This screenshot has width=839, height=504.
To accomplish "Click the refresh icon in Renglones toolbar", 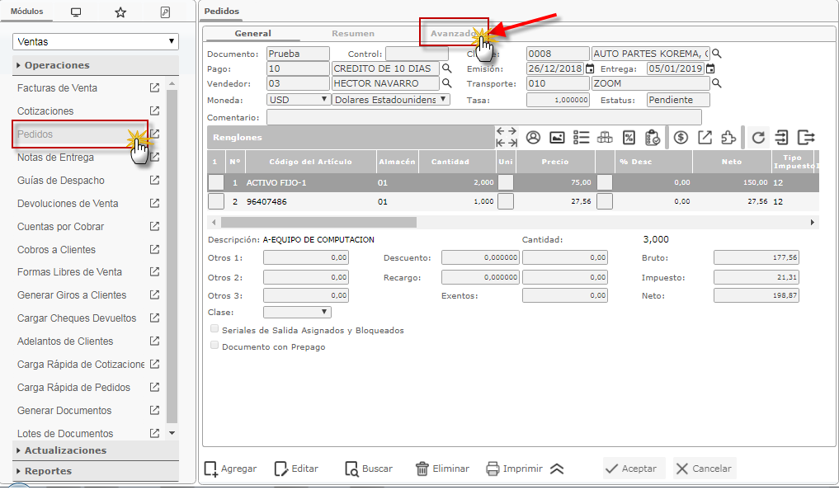I will pyautogui.click(x=758, y=138).
